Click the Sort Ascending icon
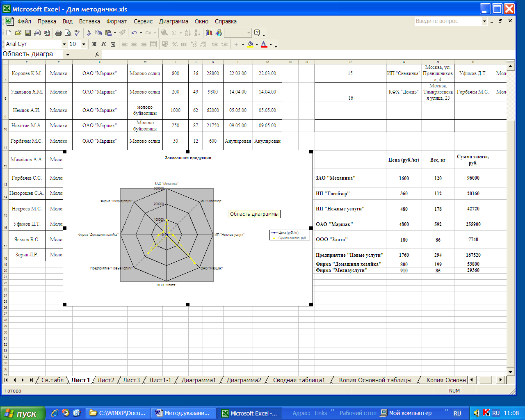The width and height of the screenshot is (525, 420). point(187,33)
